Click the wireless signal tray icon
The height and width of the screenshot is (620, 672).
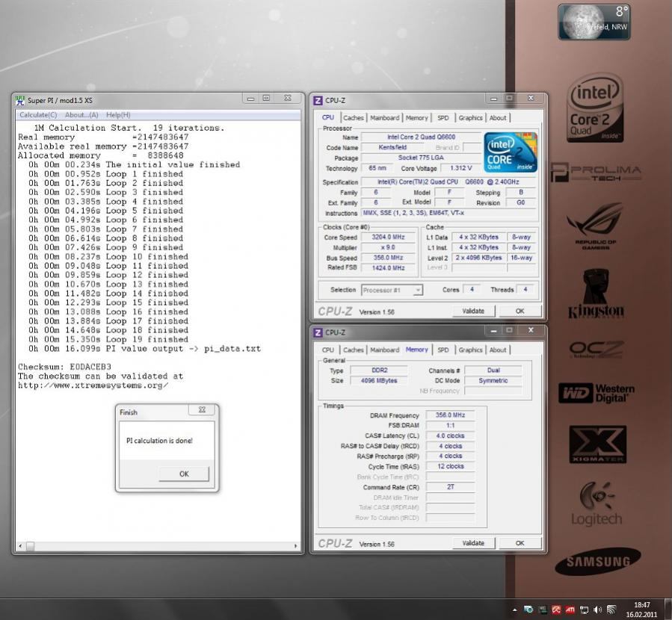point(611,610)
